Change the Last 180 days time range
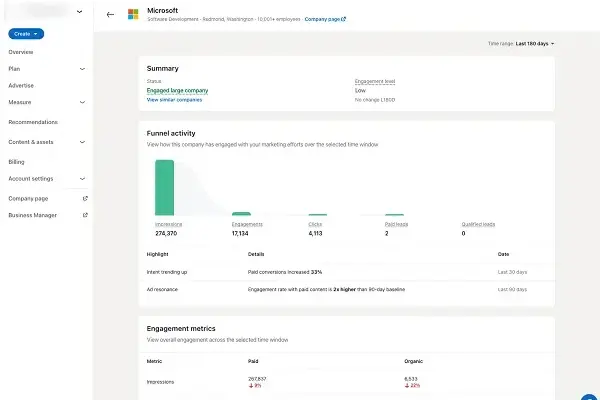Viewport: 600px width, 400px height. click(x=535, y=44)
